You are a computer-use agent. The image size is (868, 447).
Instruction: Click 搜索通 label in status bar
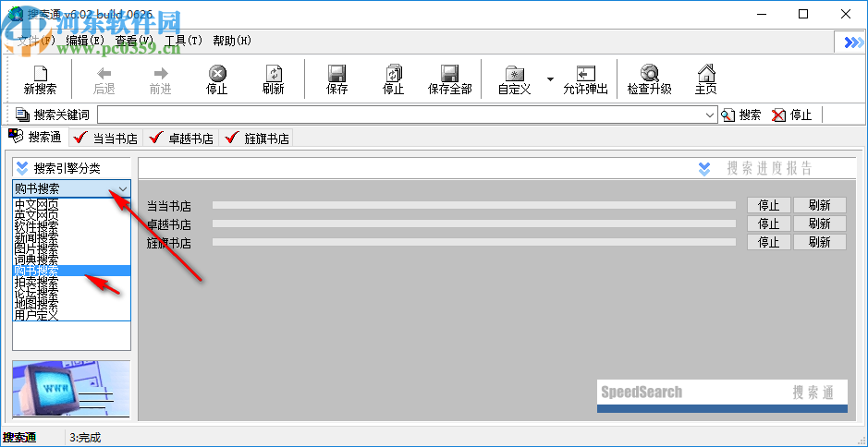[20, 438]
